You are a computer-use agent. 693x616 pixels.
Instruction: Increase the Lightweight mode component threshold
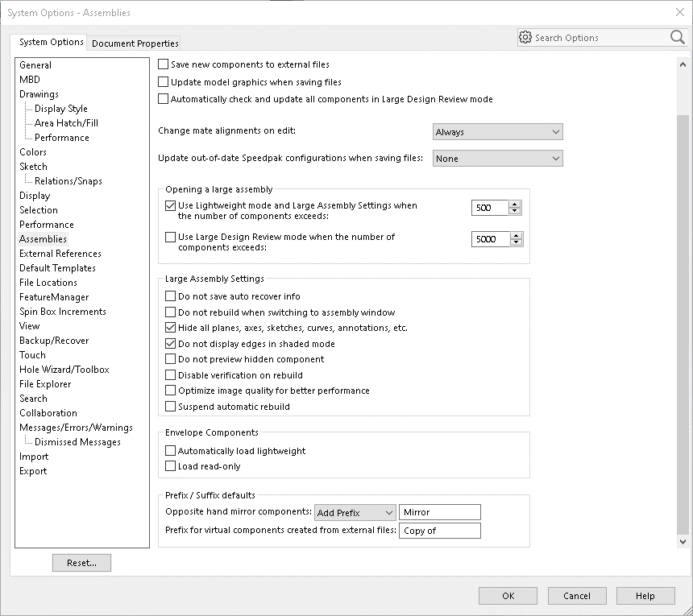pos(514,205)
